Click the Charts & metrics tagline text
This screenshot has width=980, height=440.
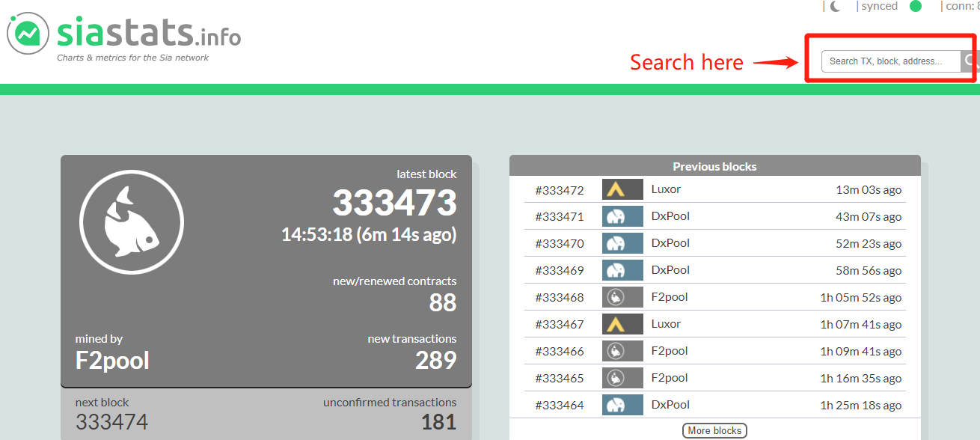tap(133, 58)
